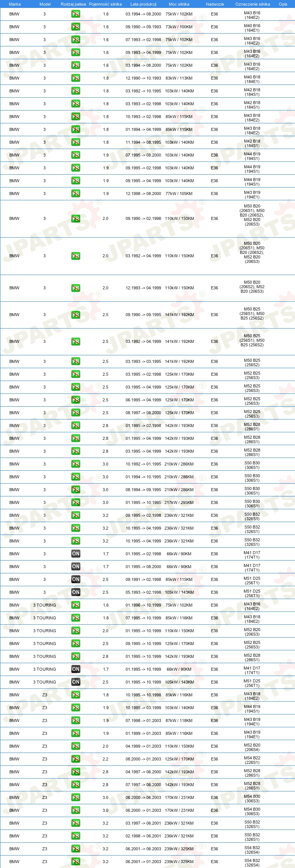The width and height of the screenshot is (295, 868).
Task: Select ON diesel icon in 2.5 09.1991 -> 02.1998 row
Action: [75, 579]
